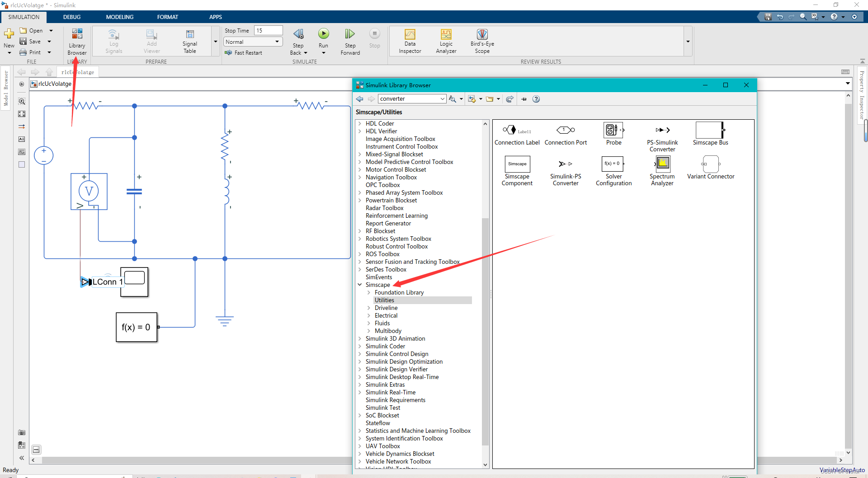Open the Library Browser from the toolstrip
868x478 pixels.
(x=77, y=42)
